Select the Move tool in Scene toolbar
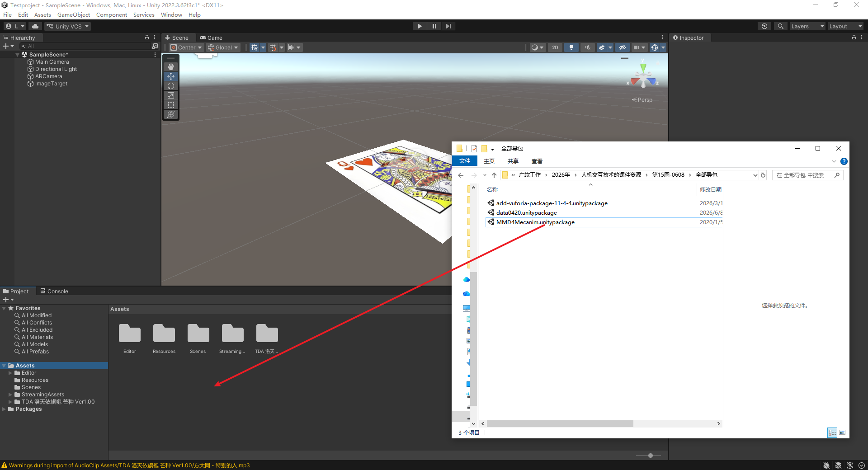The height and width of the screenshot is (470, 868). (x=171, y=76)
